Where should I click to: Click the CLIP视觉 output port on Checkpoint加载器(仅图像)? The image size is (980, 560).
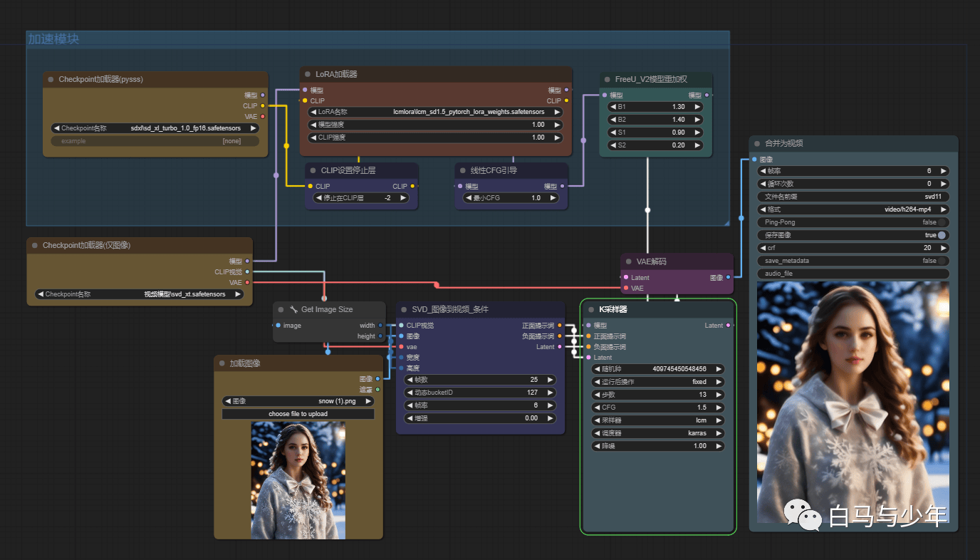[247, 271]
